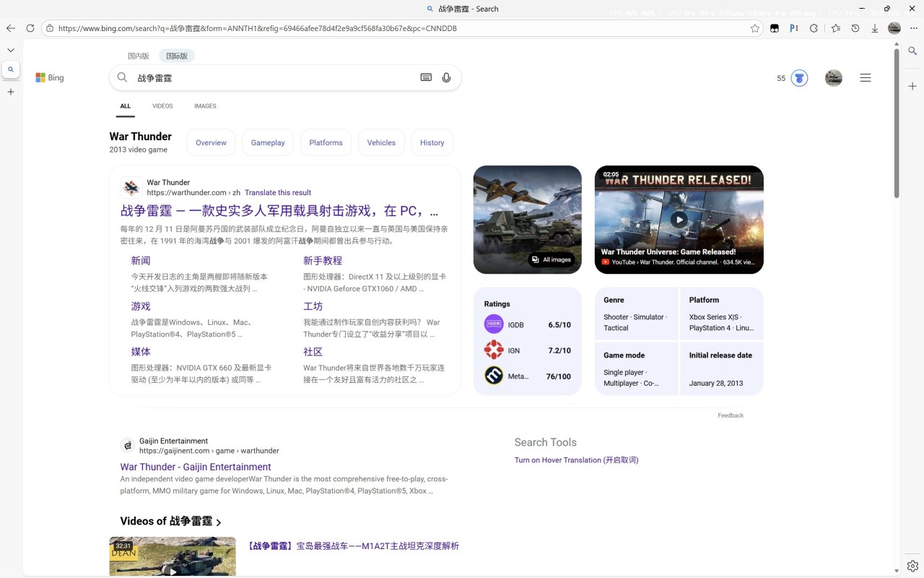
Task: Switch to the IMAGES tab
Action: click(205, 106)
